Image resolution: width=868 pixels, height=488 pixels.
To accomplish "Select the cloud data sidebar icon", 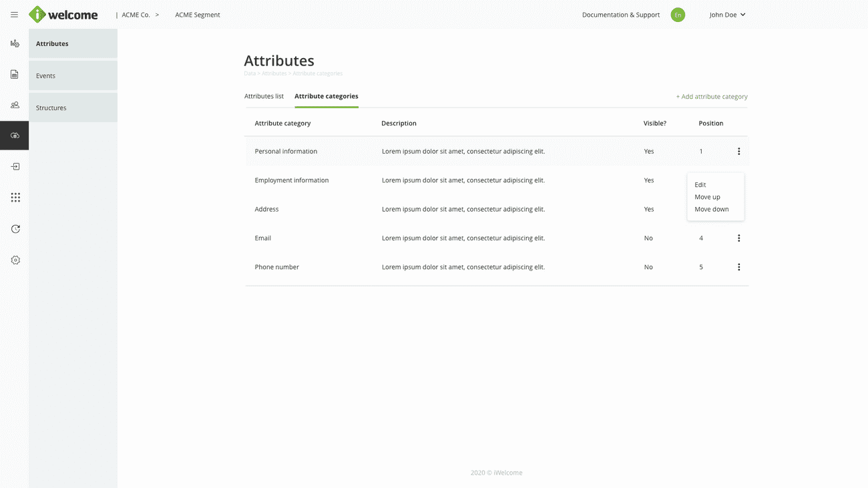I will pyautogui.click(x=15, y=136).
